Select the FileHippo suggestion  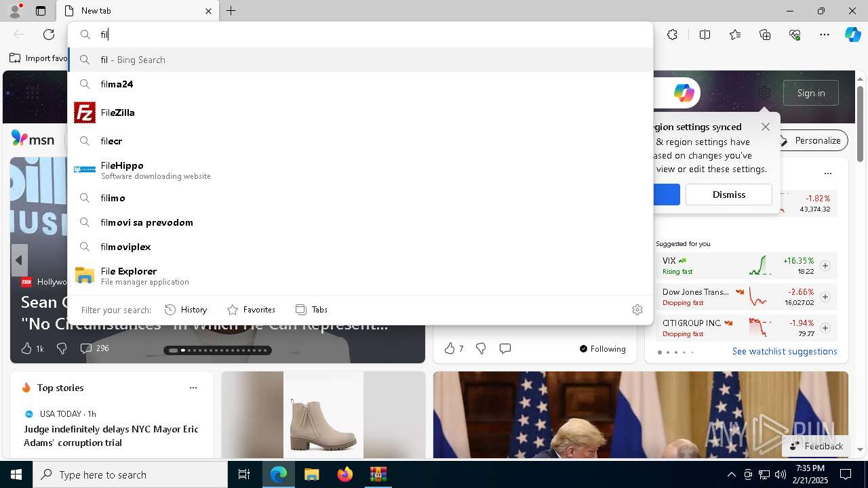(x=360, y=169)
